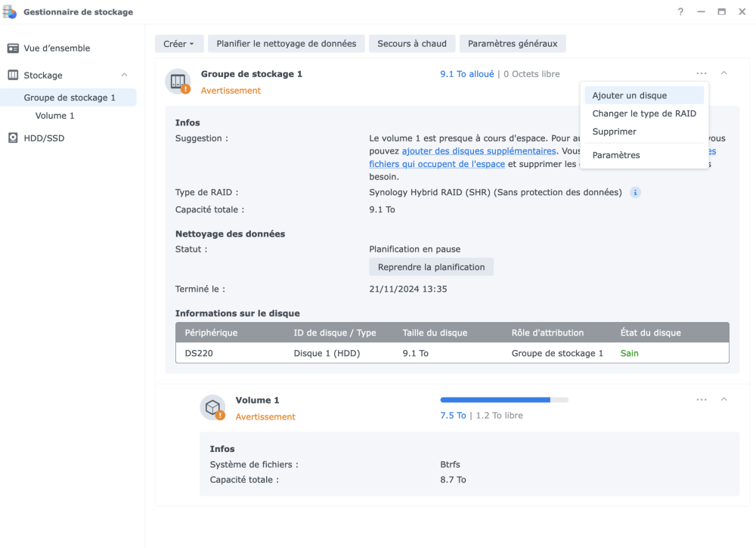Collapse the Stockage section in sidebar
The height and width of the screenshot is (548, 756).
pyautogui.click(x=125, y=76)
